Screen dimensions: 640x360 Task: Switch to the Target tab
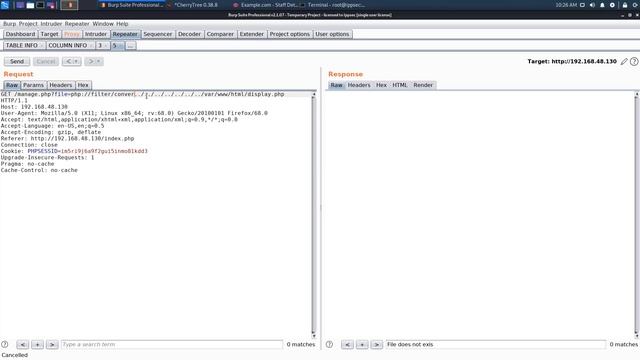pyautogui.click(x=49, y=34)
